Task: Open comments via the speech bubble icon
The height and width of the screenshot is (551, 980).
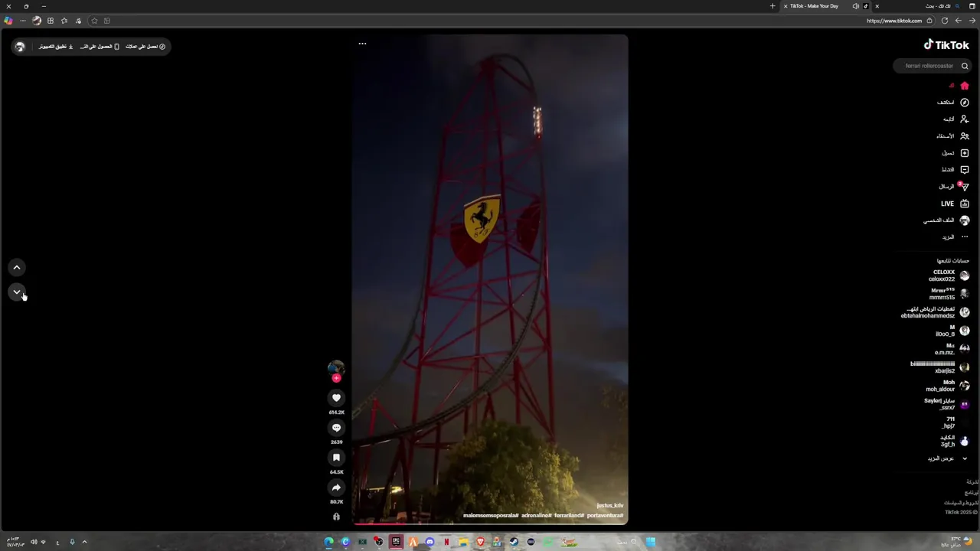Action: pyautogui.click(x=336, y=428)
